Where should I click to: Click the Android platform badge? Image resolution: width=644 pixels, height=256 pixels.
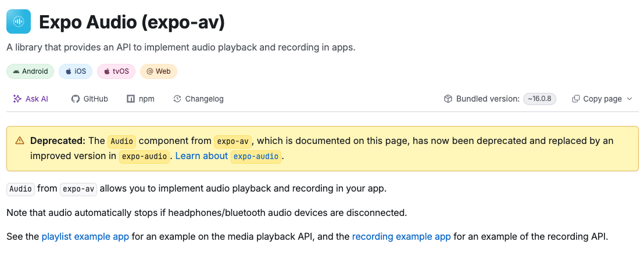(x=30, y=71)
